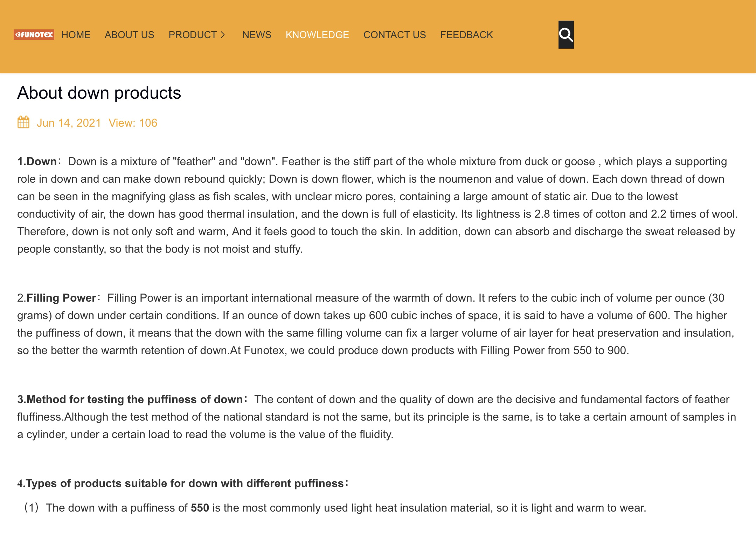The width and height of the screenshot is (756, 549).
Task: Click 'Types of products suitable' heading
Action: 180,483
